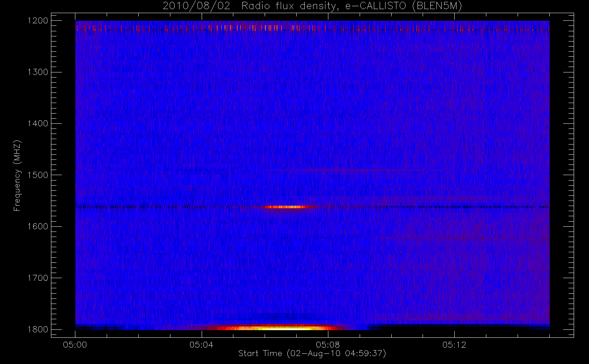589x364 pixels.
Task: Click the 05:08 time tick label
Action: point(328,345)
